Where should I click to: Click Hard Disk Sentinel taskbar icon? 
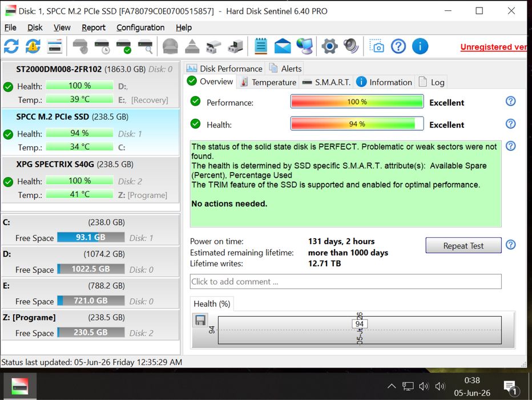tap(19, 386)
